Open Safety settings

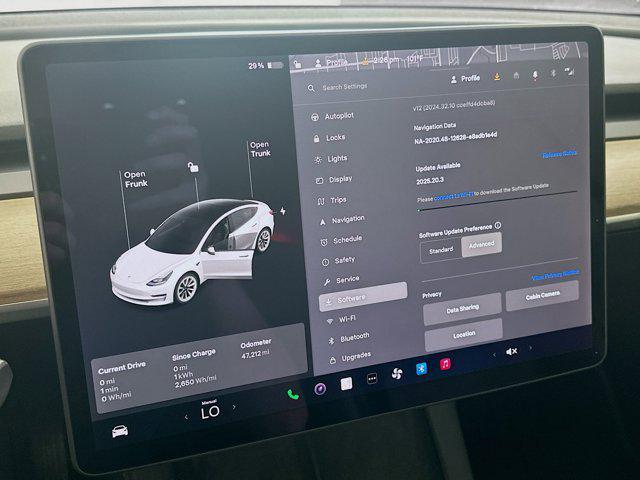point(339,260)
